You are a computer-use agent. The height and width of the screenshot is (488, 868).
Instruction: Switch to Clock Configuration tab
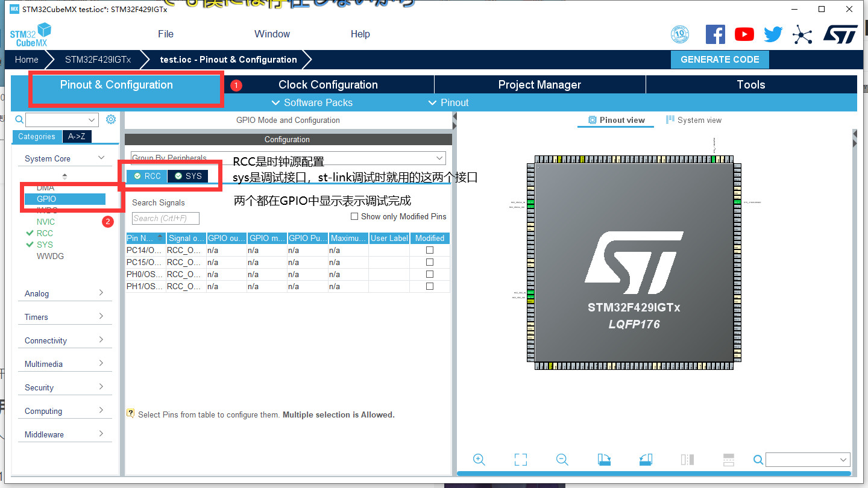pyautogui.click(x=328, y=84)
